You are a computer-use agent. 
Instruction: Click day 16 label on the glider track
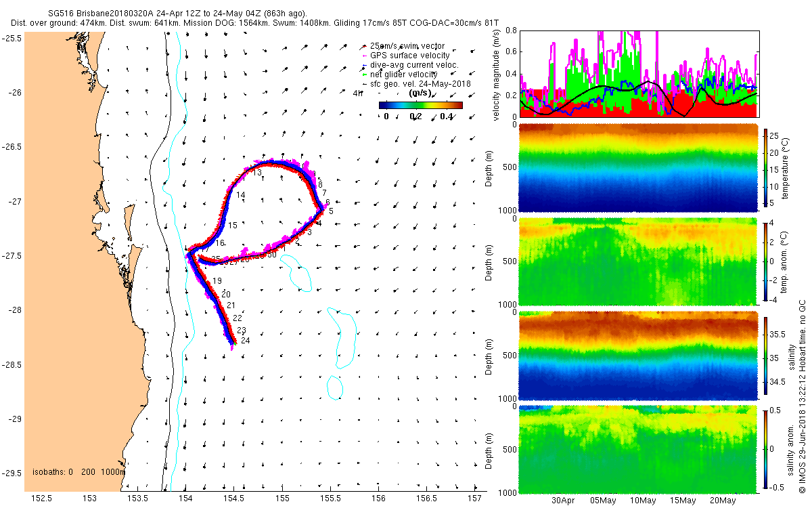point(220,242)
